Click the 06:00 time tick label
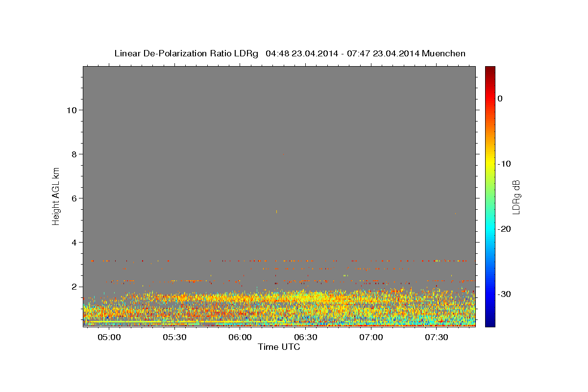The image size is (588, 392). (240, 338)
